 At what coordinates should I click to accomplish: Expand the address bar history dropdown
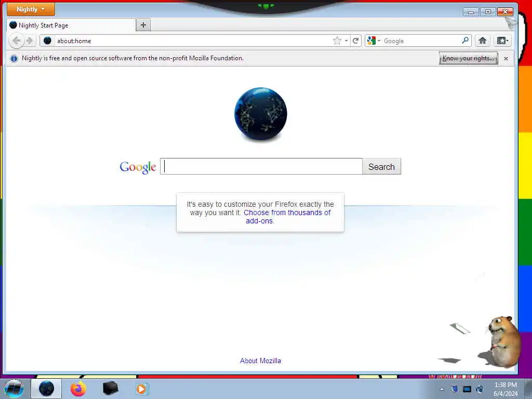[x=346, y=41]
